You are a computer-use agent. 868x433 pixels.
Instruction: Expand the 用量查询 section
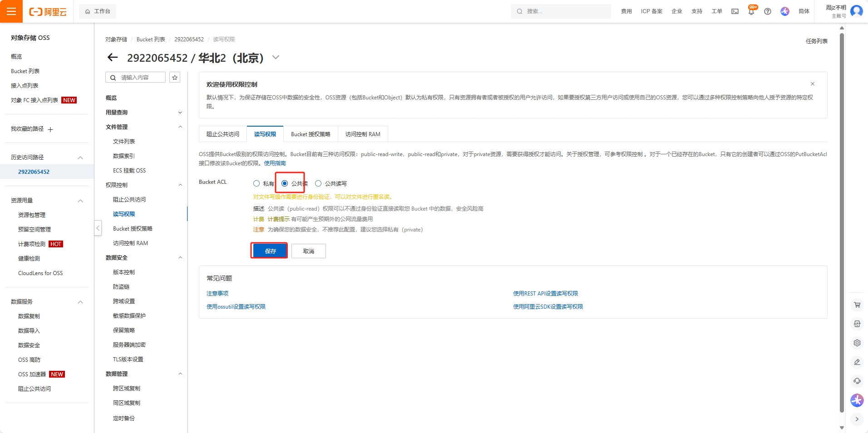(x=180, y=113)
